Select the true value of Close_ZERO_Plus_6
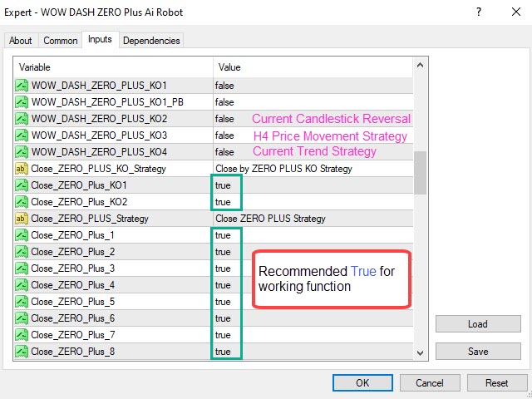Viewport: 532px width, 399px height. 223,318
